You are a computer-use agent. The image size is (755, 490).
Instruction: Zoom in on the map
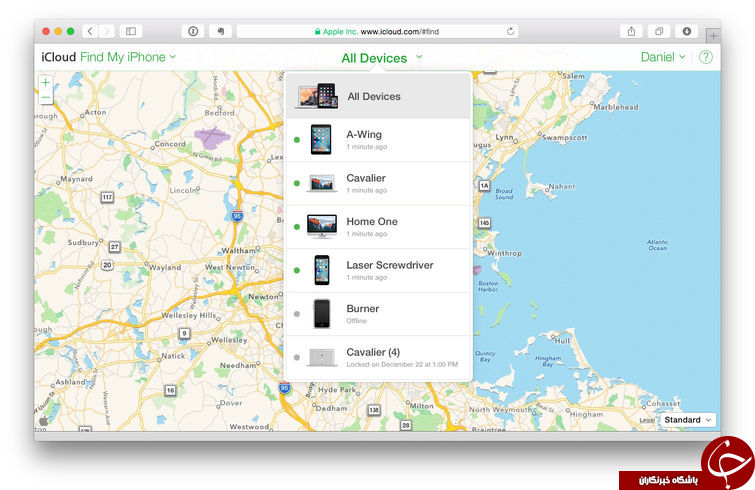point(45,82)
